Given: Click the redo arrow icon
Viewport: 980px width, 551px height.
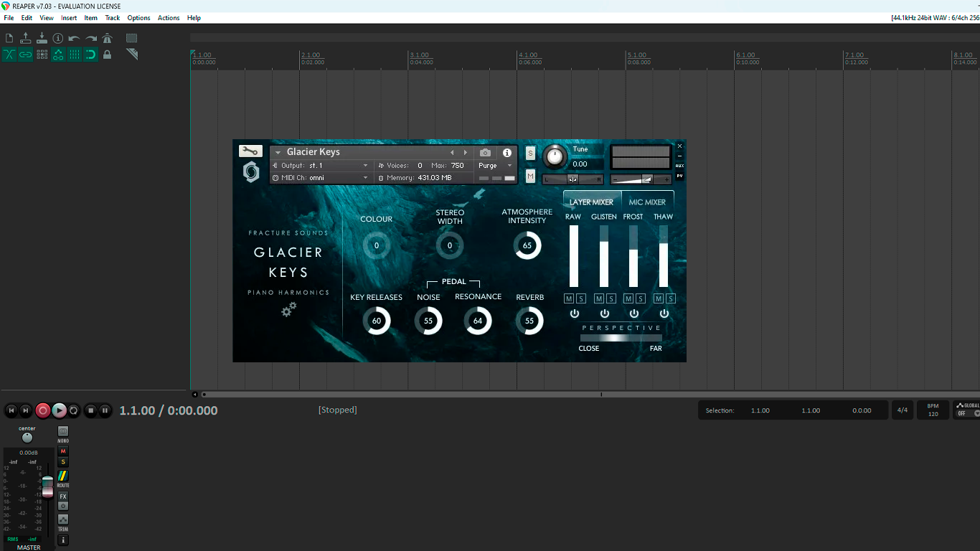Looking at the screenshot, I should (91, 38).
